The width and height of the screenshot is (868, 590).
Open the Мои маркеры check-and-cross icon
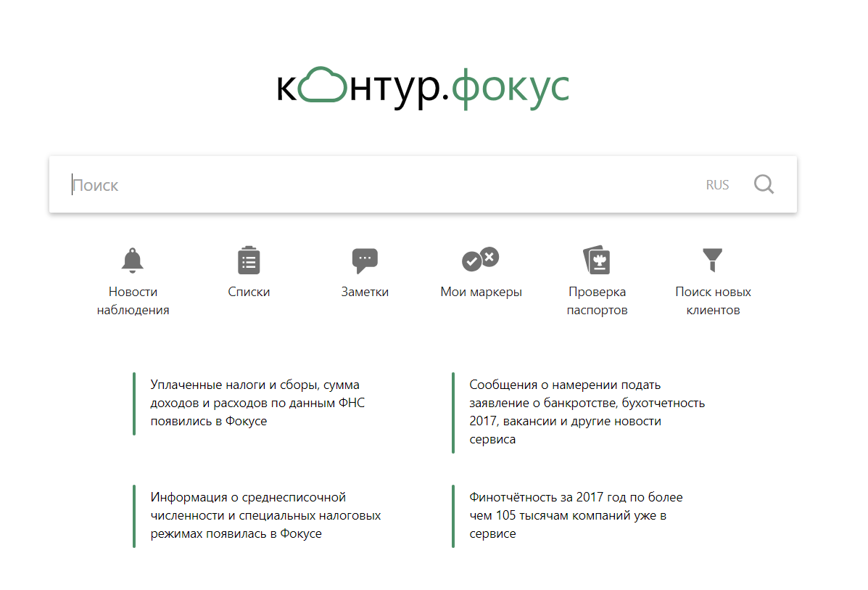(x=481, y=259)
